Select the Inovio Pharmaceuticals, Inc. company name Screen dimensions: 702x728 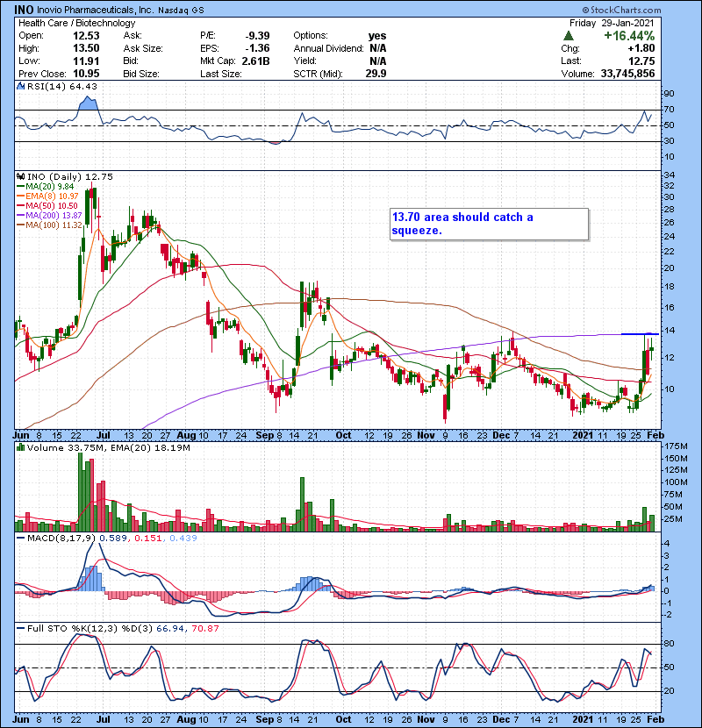[95, 10]
